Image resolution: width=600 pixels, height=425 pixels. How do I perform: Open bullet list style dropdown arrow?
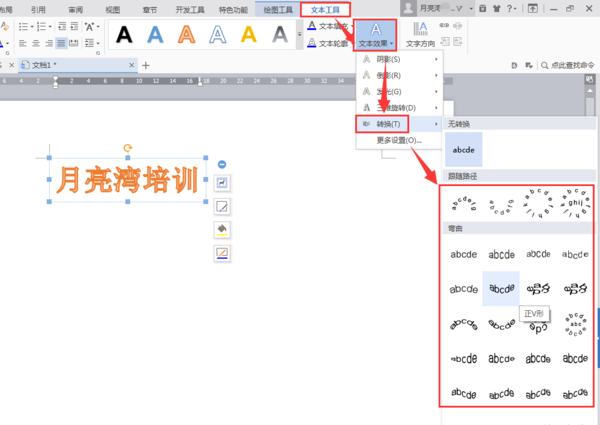32,27
